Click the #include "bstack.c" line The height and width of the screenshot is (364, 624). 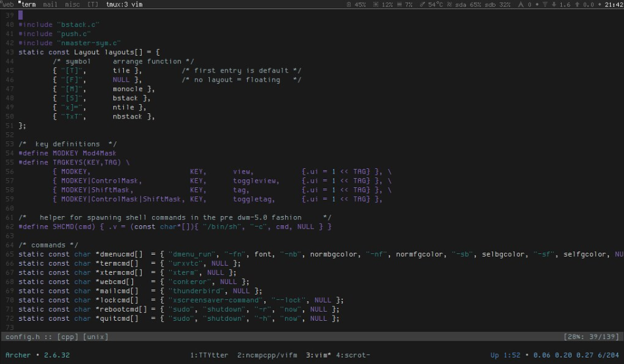tap(59, 25)
